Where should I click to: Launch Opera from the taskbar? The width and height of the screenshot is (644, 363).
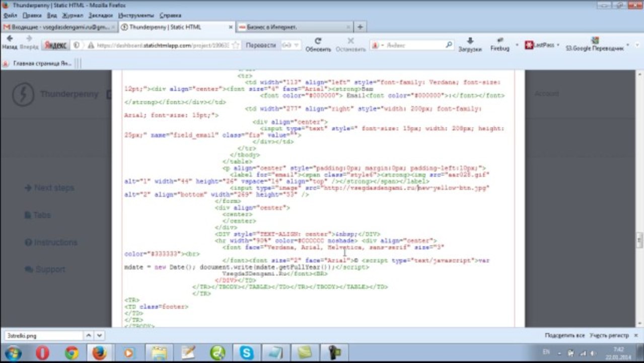[x=42, y=353]
